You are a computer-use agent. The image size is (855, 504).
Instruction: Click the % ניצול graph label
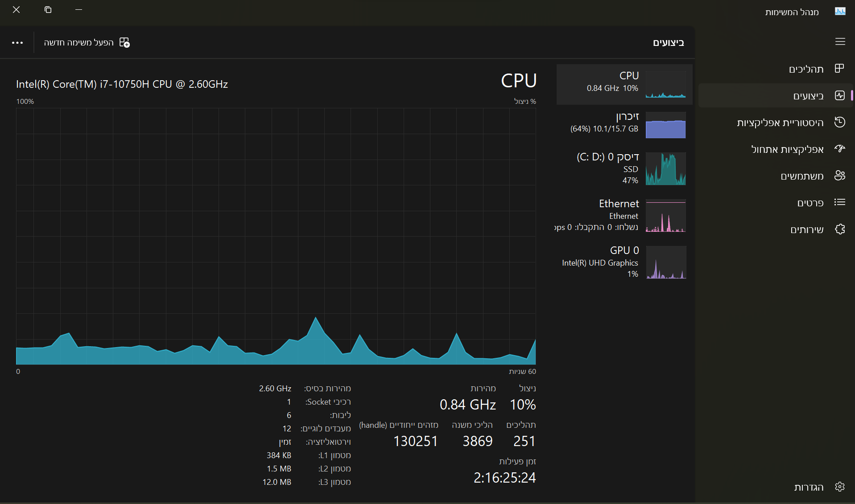pyautogui.click(x=525, y=102)
